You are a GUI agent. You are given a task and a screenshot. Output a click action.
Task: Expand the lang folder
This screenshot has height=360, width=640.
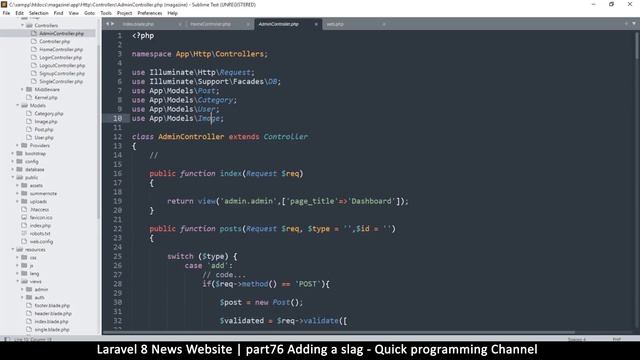18,273
